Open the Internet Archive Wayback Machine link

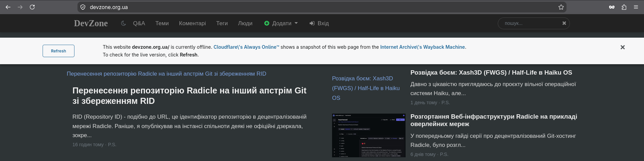(422, 47)
